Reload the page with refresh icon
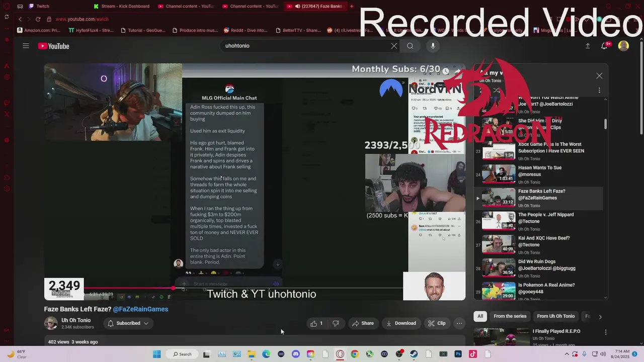The width and height of the screenshot is (644, 362). click(38, 19)
